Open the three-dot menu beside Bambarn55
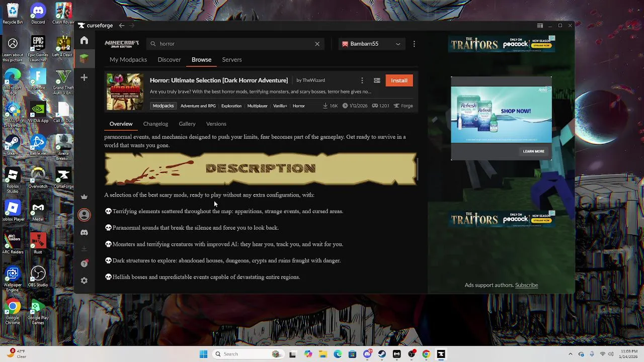The height and width of the screenshot is (362, 644). tap(414, 44)
